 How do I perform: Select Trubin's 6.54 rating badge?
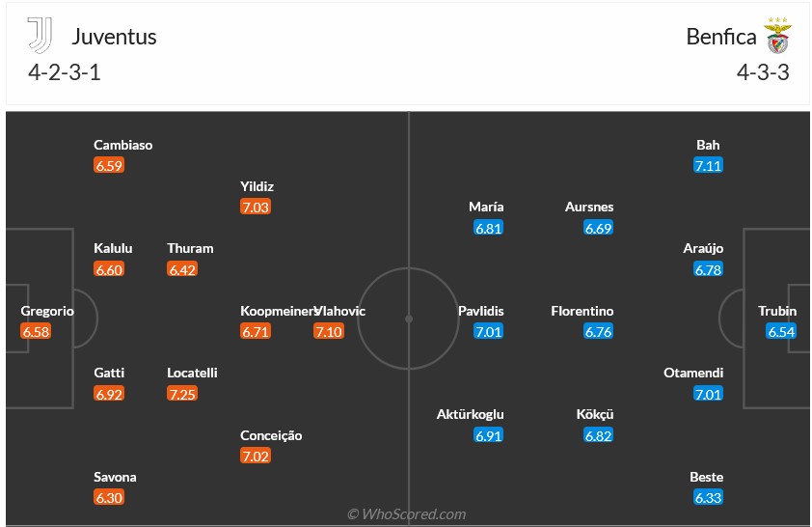(781, 332)
